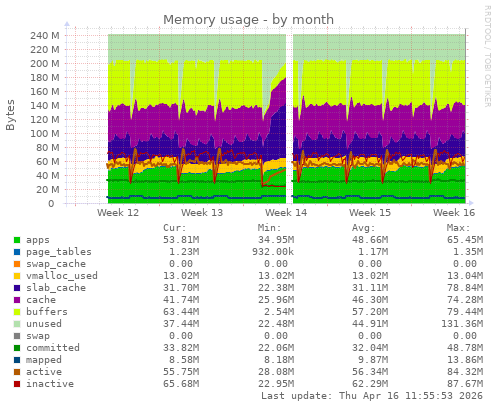Click the 'Min:' column header
The width and height of the screenshot is (497, 408).
pos(269,228)
